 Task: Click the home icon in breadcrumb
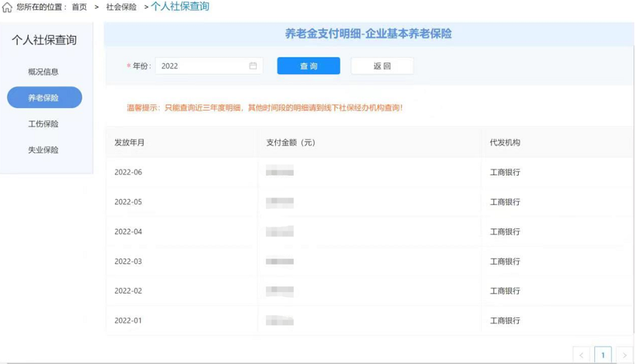(x=7, y=7)
